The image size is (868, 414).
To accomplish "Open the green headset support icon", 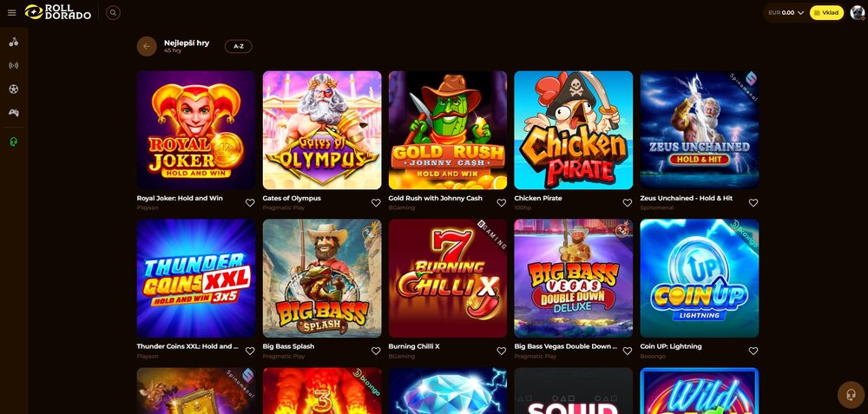I will pyautogui.click(x=14, y=142).
